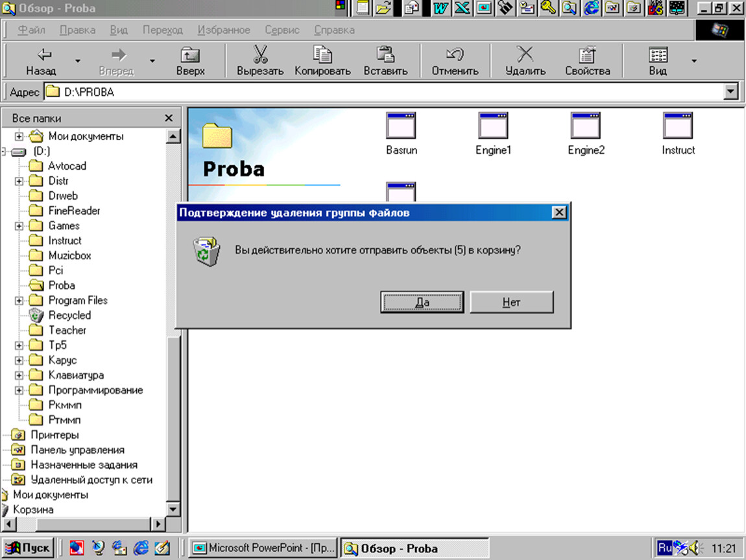Expand the Карус folder node
This screenshot has width=746, height=560.
(19, 360)
